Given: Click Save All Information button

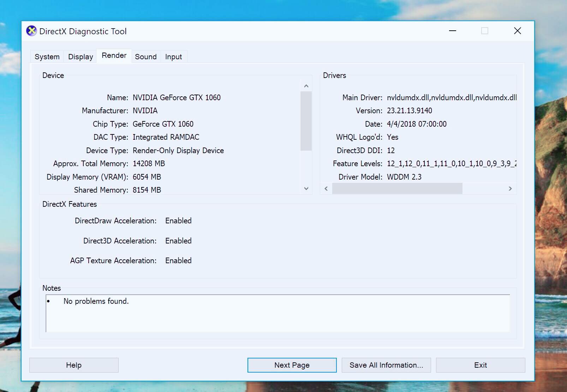Looking at the screenshot, I should pos(386,365).
